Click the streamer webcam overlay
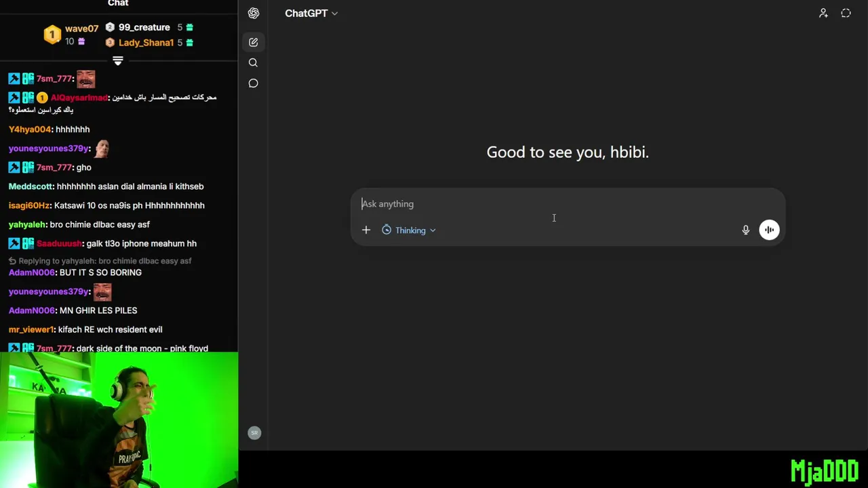This screenshot has height=488, width=868. click(x=119, y=420)
